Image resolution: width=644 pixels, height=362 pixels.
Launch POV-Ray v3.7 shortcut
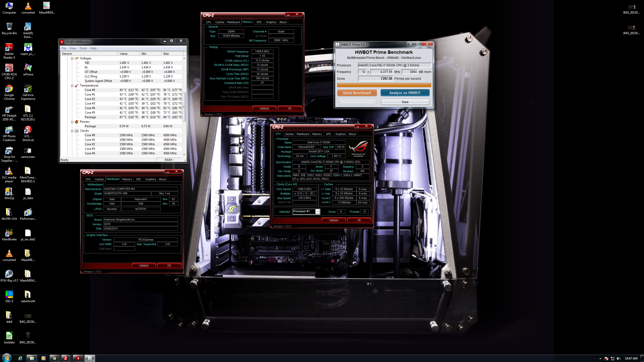pyautogui.click(x=9, y=276)
